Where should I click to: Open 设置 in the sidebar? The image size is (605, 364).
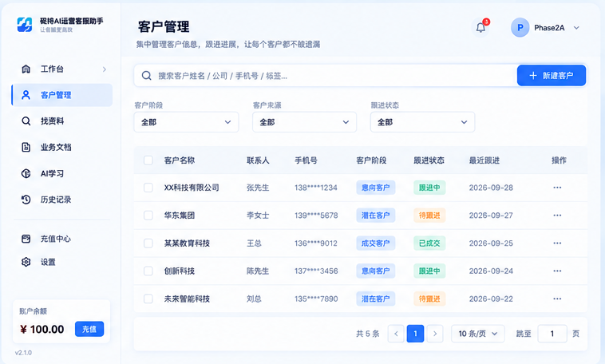(62, 262)
